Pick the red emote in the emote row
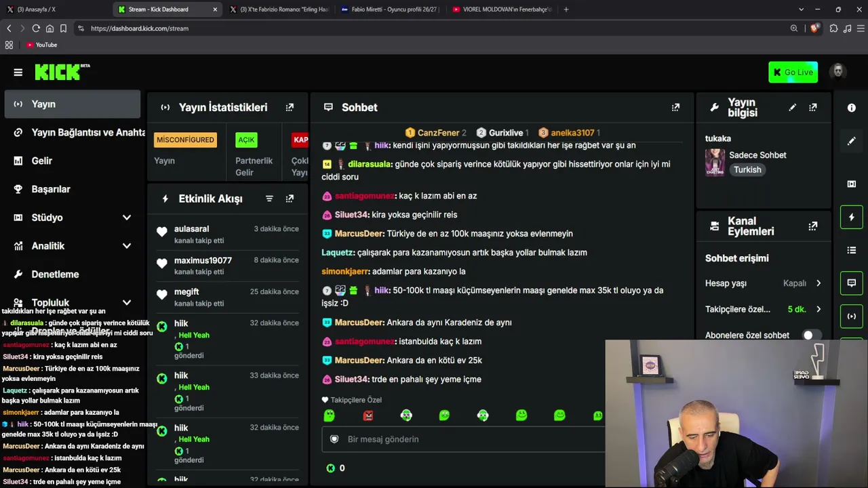 (368, 415)
